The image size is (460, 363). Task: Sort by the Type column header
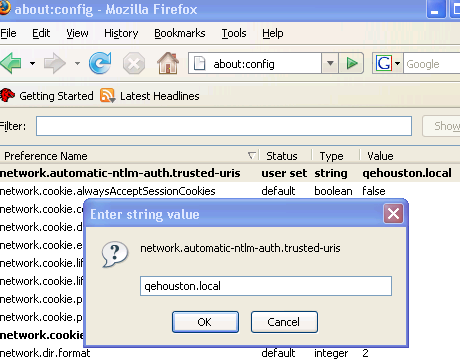[336, 156]
